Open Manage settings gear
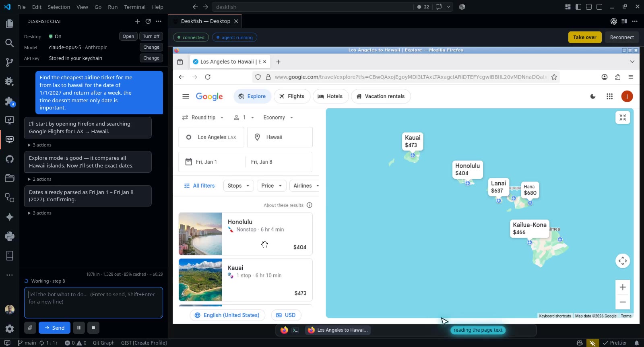This screenshot has height=347, width=644. click(10, 329)
